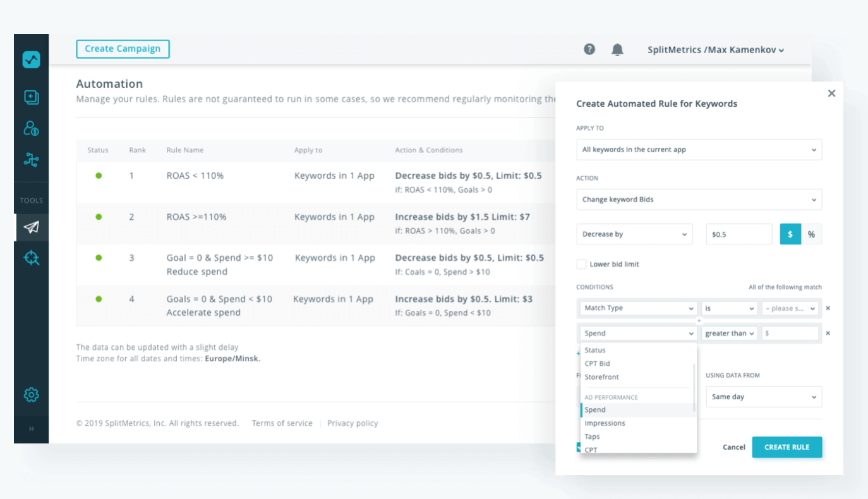The height and width of the screenshot is (499, 868).
Task: Choose Impressions from the condition list
Action: click(605, 423)
